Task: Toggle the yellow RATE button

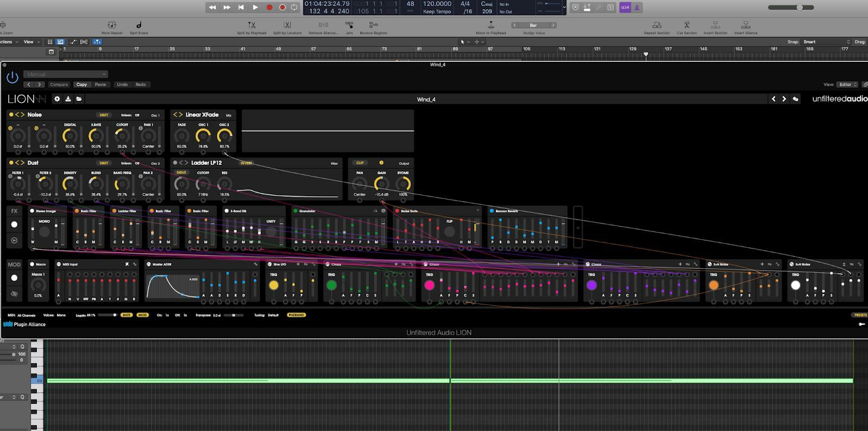Action: (x=126, y=315)
